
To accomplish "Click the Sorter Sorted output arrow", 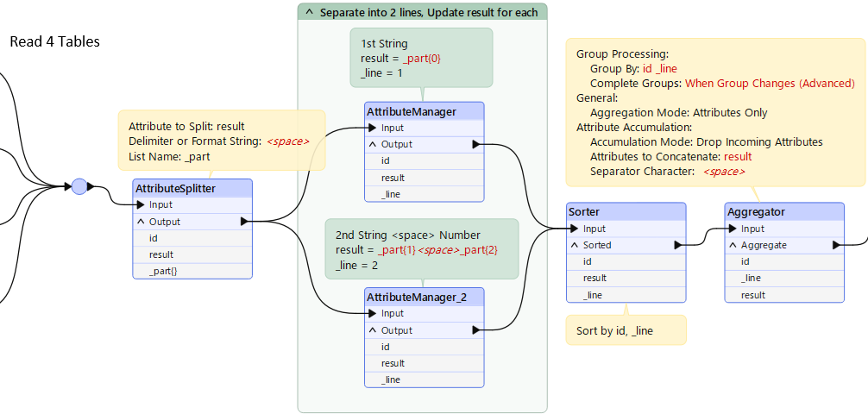I will (678, 245).
